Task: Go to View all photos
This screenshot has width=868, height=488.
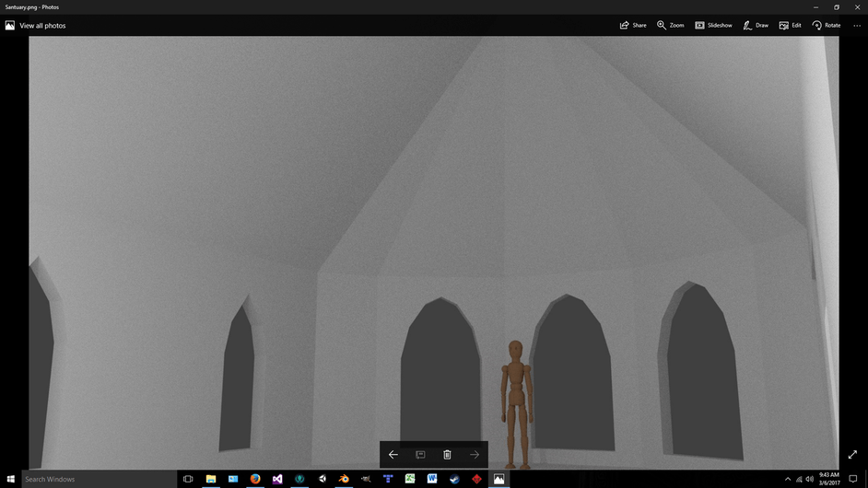Action: [x=35, y=26]
